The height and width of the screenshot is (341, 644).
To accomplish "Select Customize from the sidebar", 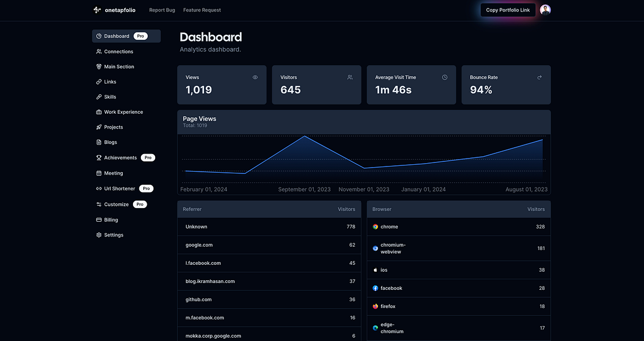I will [116, 205].
